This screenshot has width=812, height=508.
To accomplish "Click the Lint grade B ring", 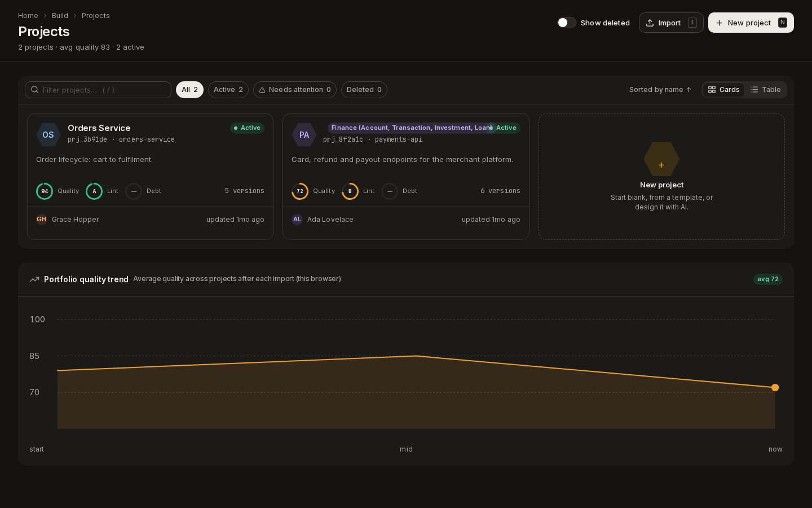I will coord(350,191).
